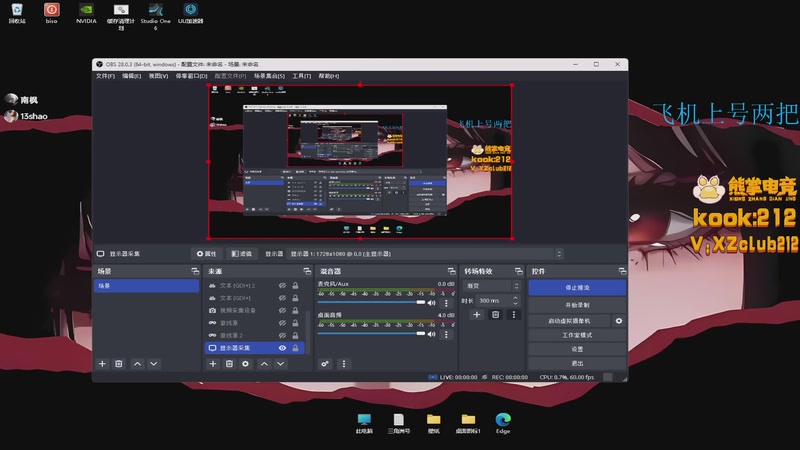Viewport: 800px width, 450px height.
Task: Open 帮助(H) menu
Action: (329, 76)
